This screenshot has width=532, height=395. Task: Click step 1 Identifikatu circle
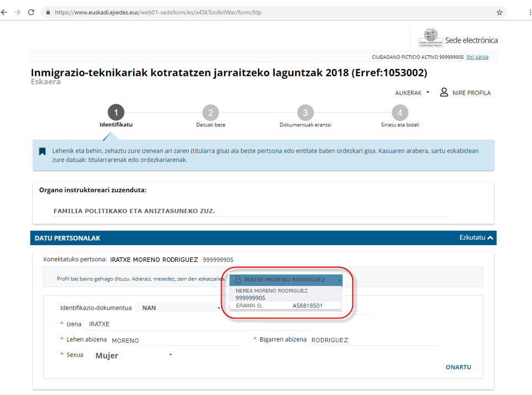(x=116, y=113)
